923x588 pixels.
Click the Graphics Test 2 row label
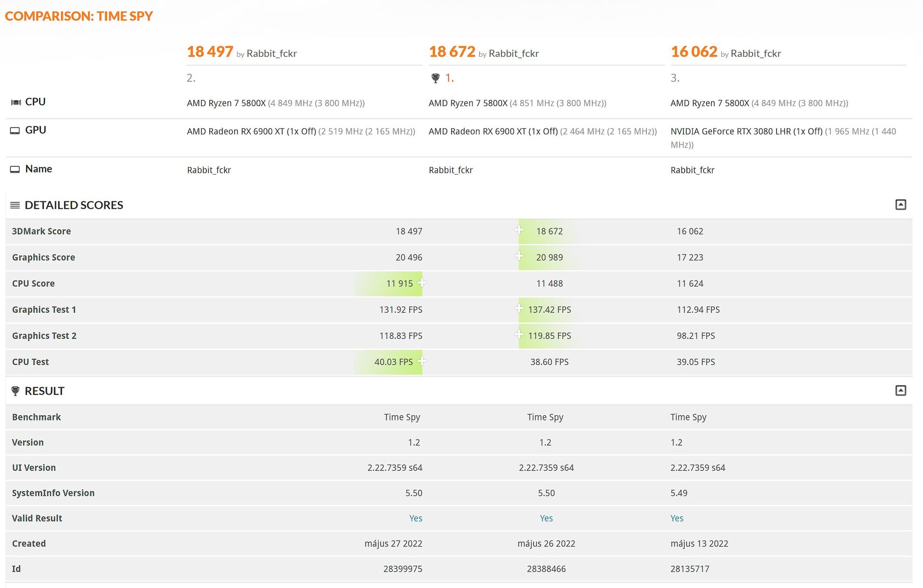coord(44,336)
